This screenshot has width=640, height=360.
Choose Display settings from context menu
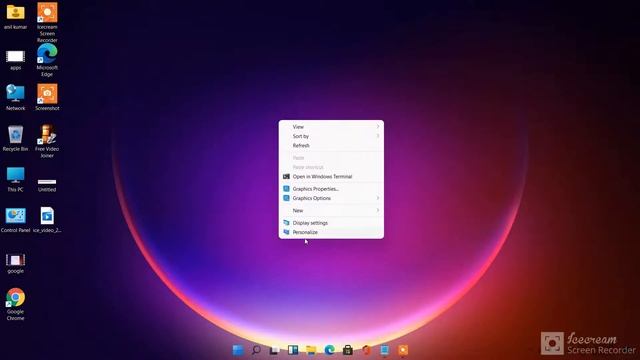tap(331, 223)
